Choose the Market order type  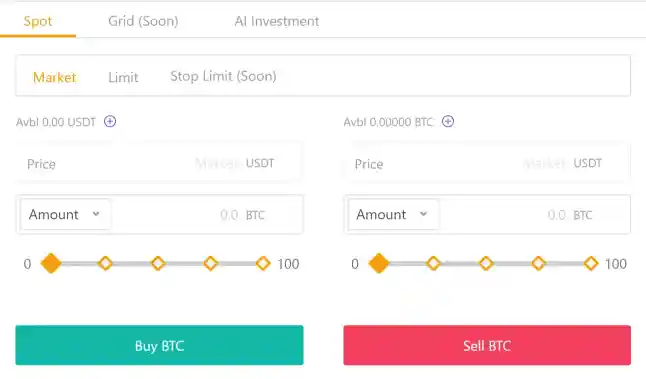click(x=54, y=77)
